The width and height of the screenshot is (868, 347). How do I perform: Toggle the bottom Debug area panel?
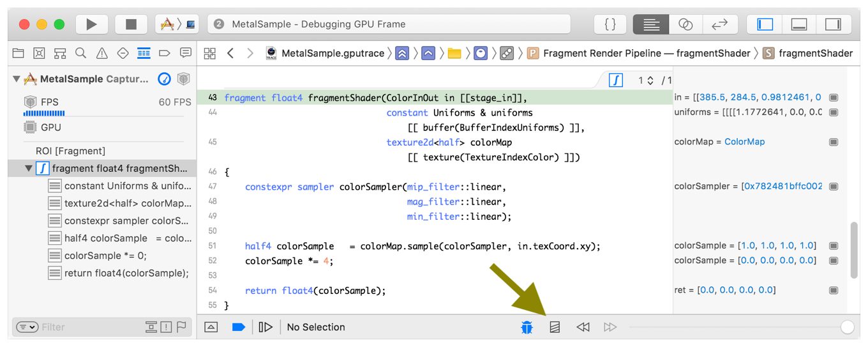coord(799,24)
